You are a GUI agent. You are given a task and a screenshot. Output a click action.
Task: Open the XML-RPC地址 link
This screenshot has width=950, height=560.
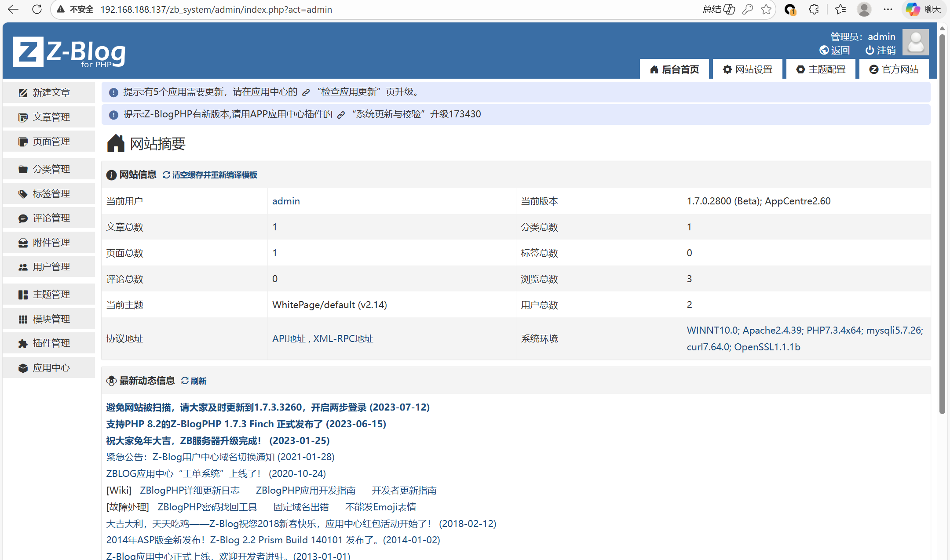tap(343, 339)
